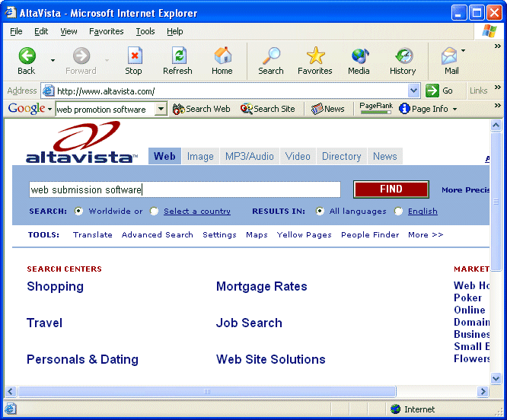507x420 pixels.
Task: Switch to the MP3/Audio search tab
Action: pos(250,156)
